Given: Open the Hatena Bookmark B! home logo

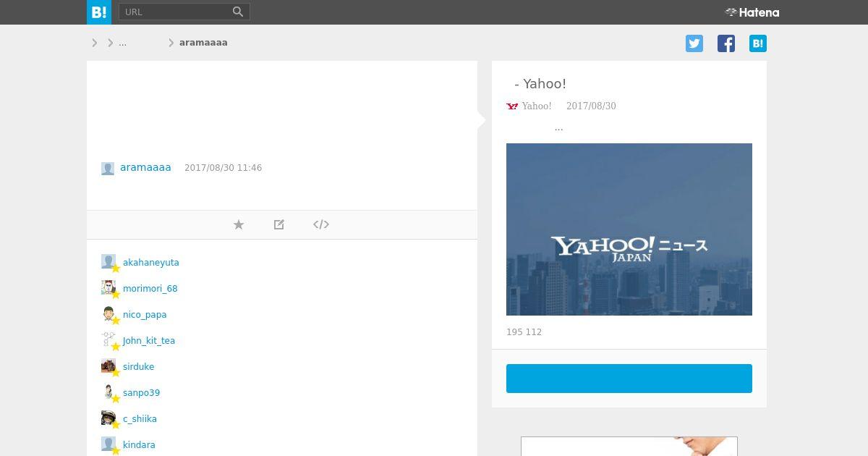Looking at the screenshot, I should pos(99,12).
